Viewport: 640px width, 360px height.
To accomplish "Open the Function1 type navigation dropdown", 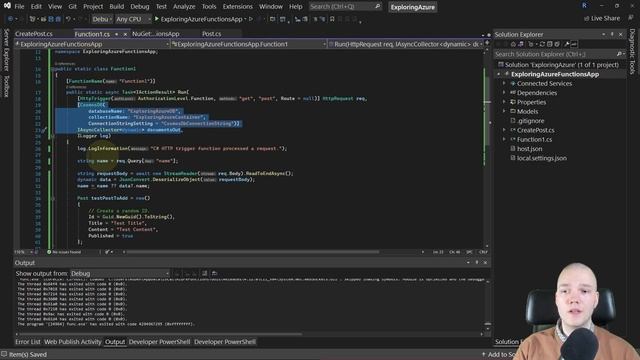I will (249, 44).
